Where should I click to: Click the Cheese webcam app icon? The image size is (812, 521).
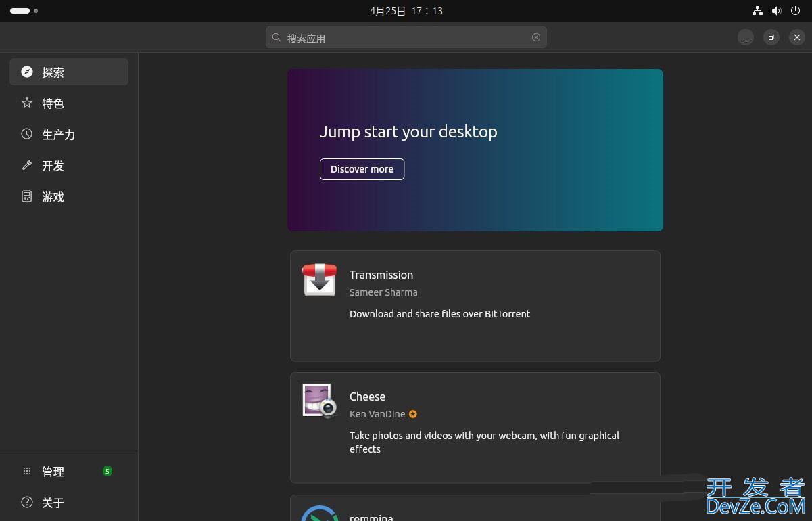coord(319,401)
